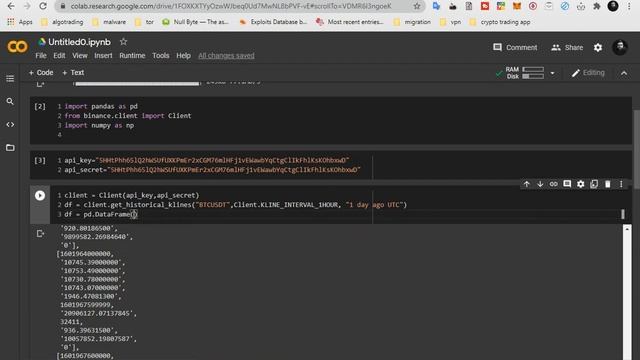Open the Help menu
640x360 pixels.
click(183, 56)
